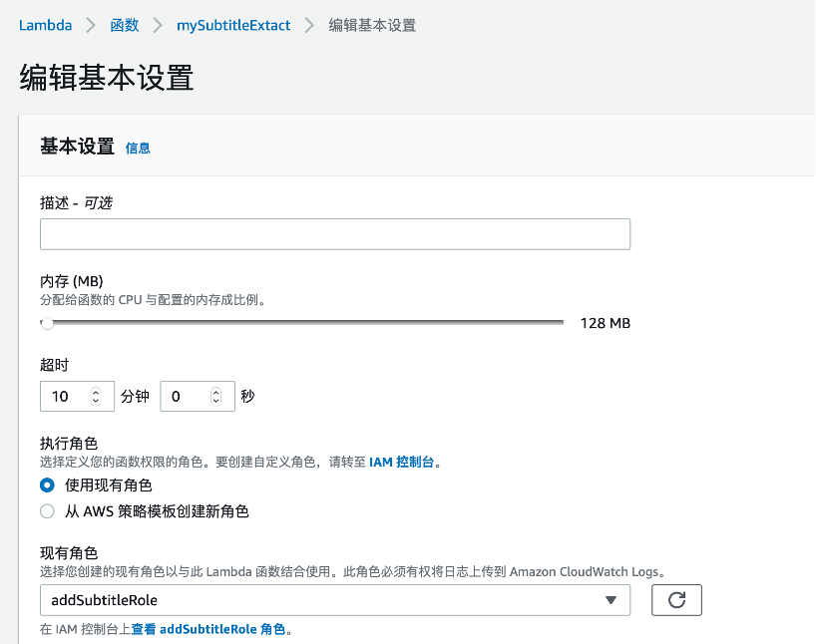Click the timeout minutes field showing 10
Viewport: 816px width, 644px height.
tap(77, 397)
